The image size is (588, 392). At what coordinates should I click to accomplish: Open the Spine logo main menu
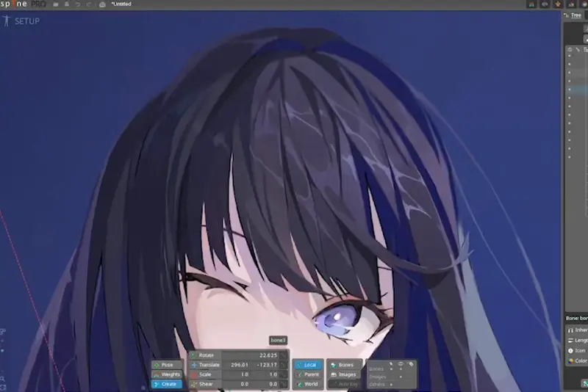(x=23, y=4)
